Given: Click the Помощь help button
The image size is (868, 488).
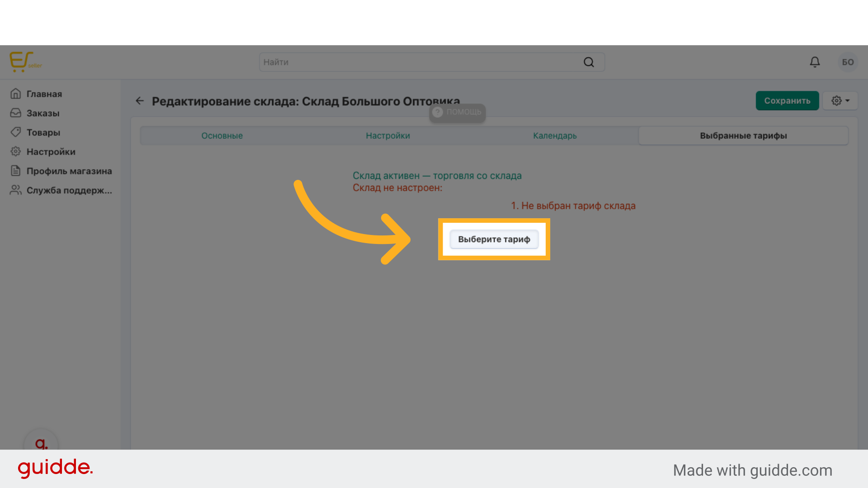Looking at the screenshot, I should tap(458, 112).
